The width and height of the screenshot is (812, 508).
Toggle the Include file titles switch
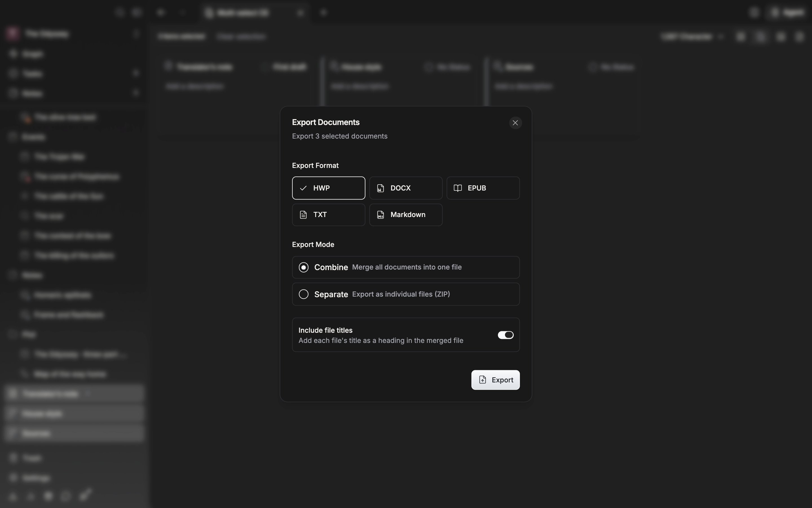(x=505, y=335)
